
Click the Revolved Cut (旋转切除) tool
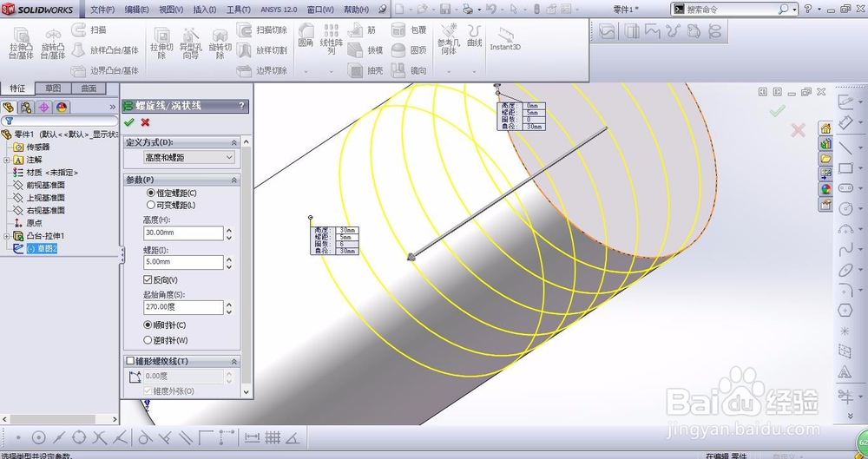[220, 43]
